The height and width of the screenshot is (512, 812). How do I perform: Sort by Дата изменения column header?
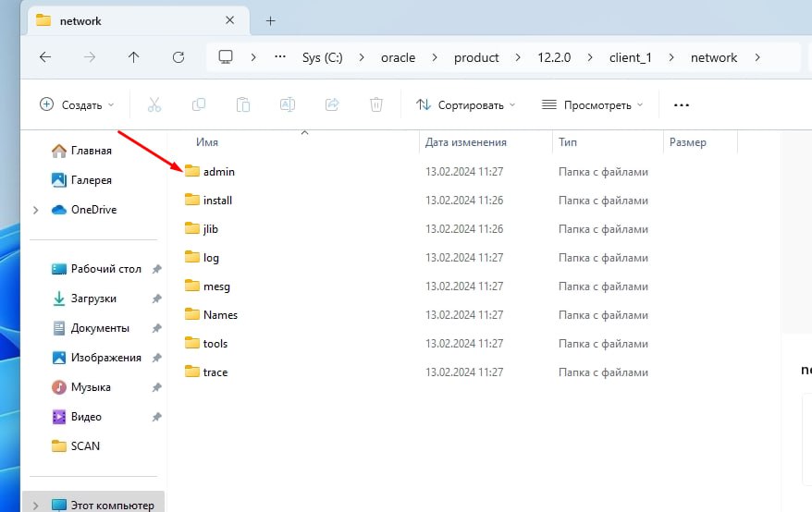(x=465, y=141)
